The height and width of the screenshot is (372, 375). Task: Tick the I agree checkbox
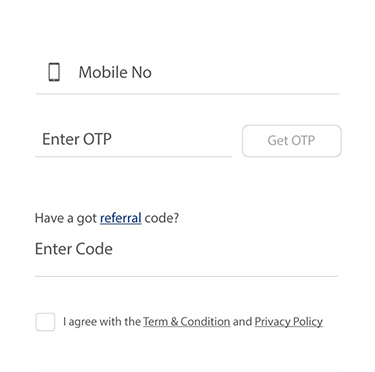point(45,322)
